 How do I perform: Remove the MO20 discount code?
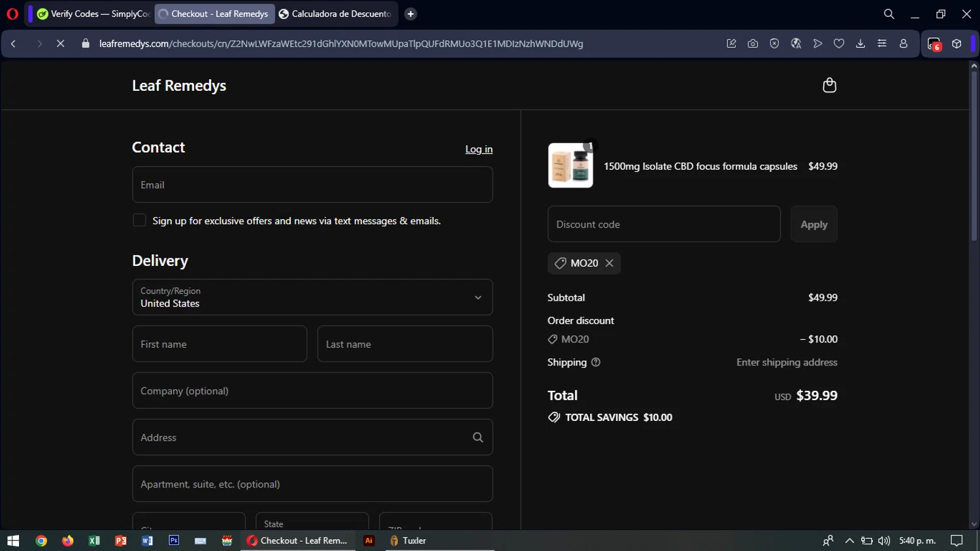(x=610, y=263)
